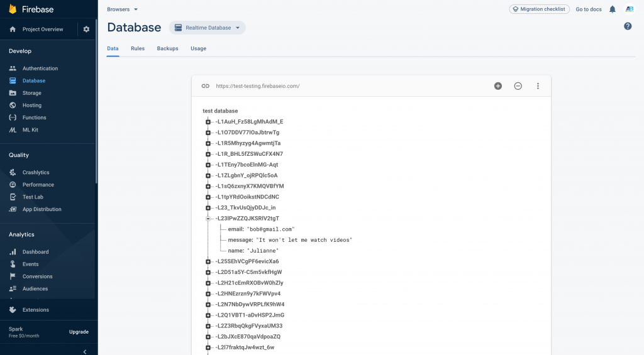Select the email value "bob@gmail.com"
This screenshot has height=355, width=644.
coord(270,229)
